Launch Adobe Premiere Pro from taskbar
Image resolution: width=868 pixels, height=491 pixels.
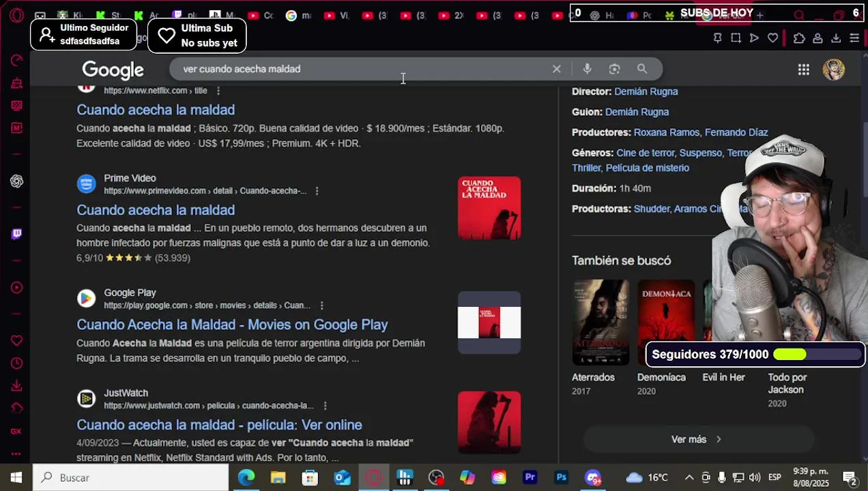pyautogui.click(x=530, y=477)
